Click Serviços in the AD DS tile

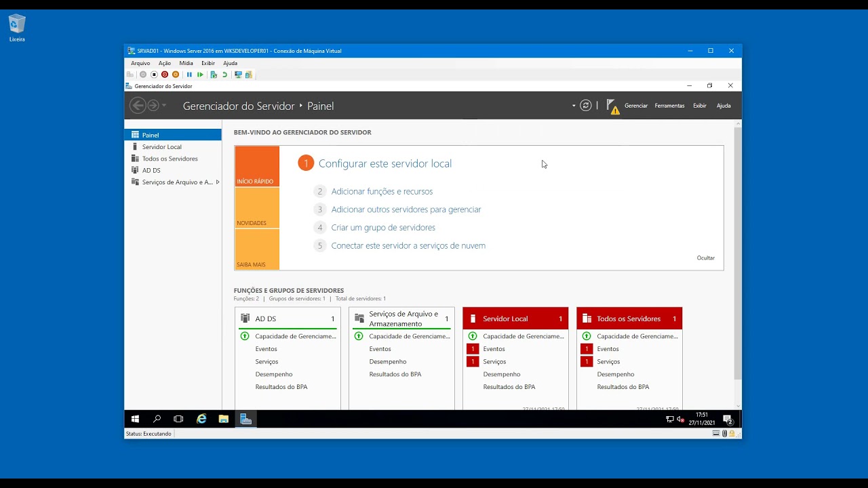(x=267, y=362)
